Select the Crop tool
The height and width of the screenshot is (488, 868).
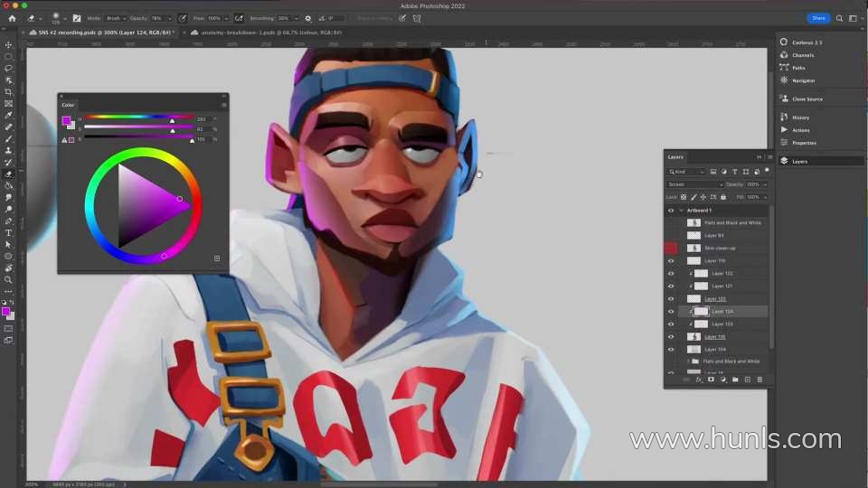click(8, 92)
